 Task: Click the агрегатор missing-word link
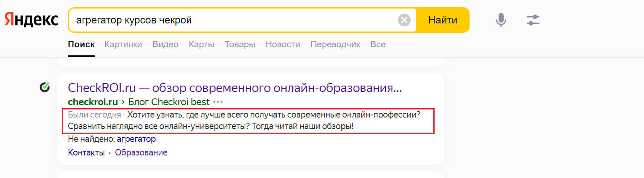(x=136, y=139)
